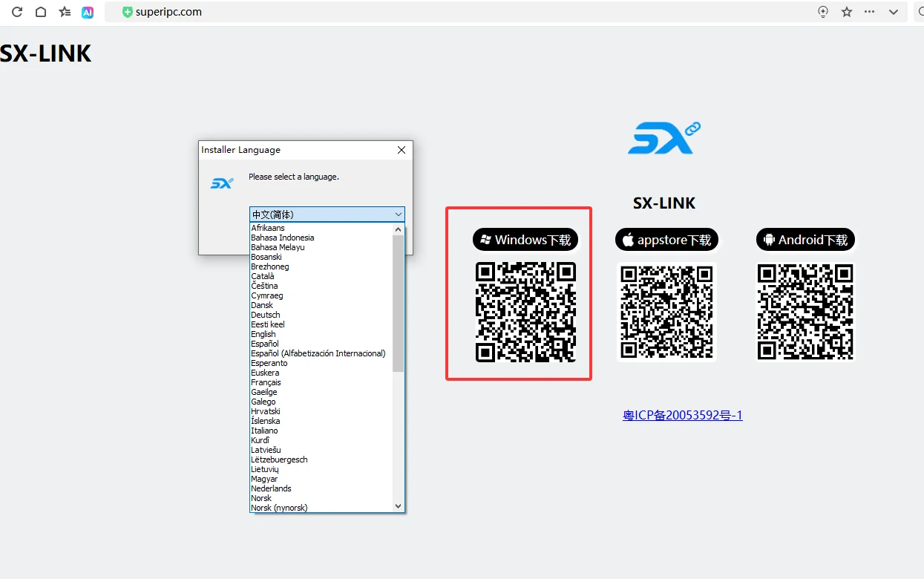Click the Android download QR code

[x=806, y=312]
